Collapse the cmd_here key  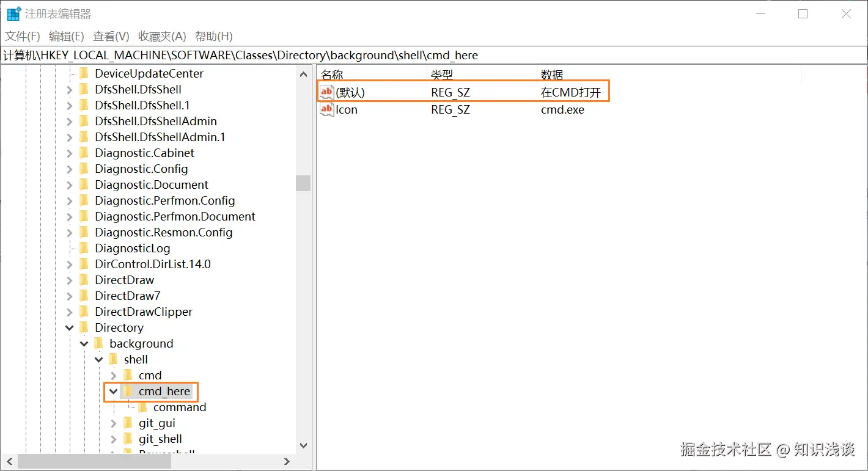click(x=113, y=392)
